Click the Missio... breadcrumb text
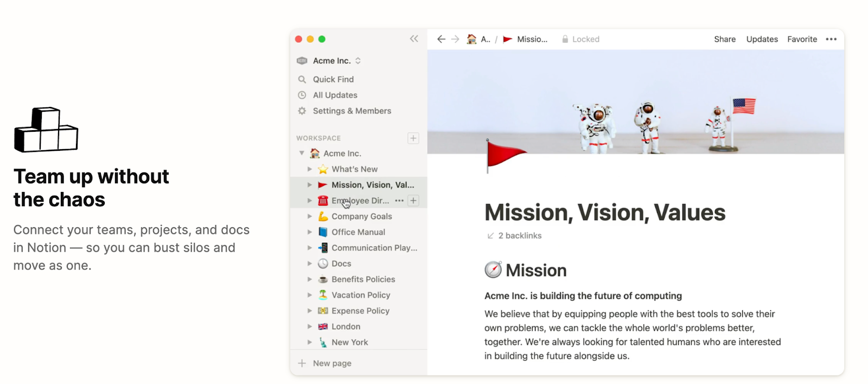Screen dimensions: 868x384 532,39
